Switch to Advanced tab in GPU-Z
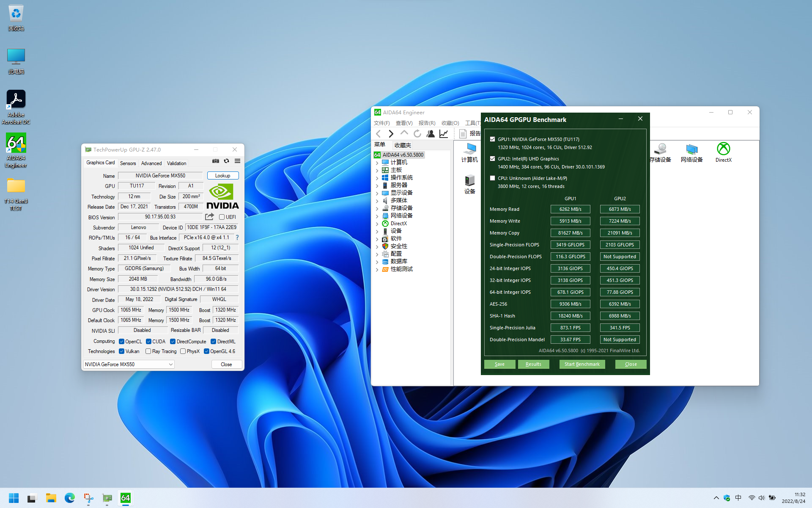 151,163
